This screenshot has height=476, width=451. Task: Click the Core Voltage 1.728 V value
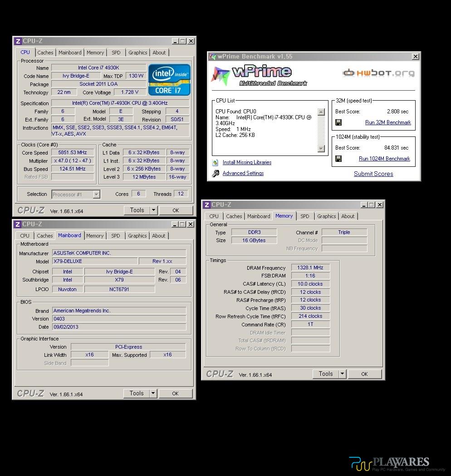click(129, 92)
